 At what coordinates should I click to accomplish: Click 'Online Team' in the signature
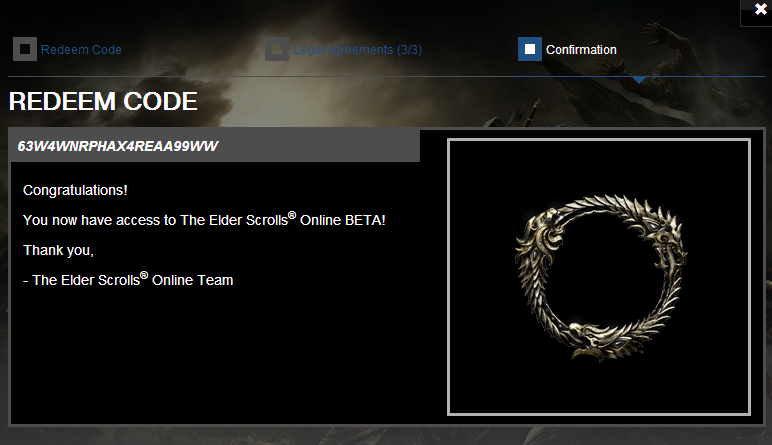click(x=193, y=280)
